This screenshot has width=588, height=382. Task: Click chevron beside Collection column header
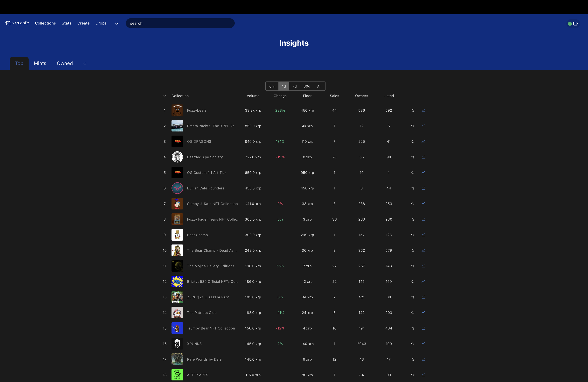click(164, 96)
